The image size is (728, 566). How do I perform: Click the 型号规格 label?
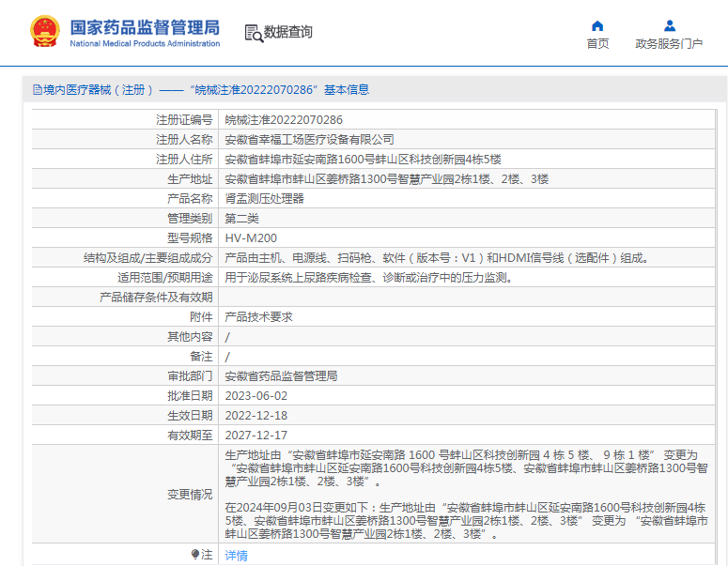click(x=190, y=238)
